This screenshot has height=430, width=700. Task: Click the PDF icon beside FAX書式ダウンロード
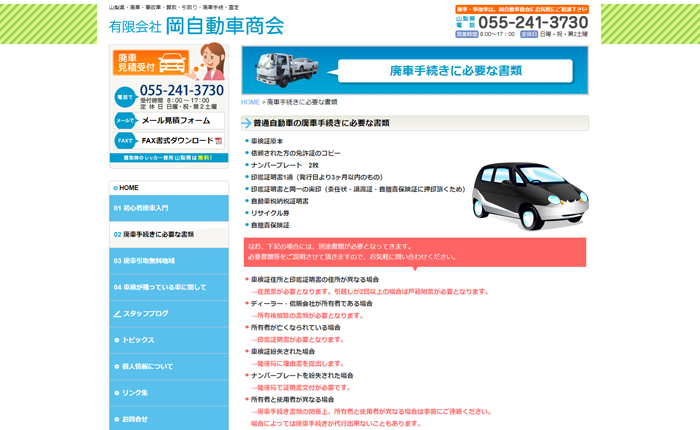(218, 141)
